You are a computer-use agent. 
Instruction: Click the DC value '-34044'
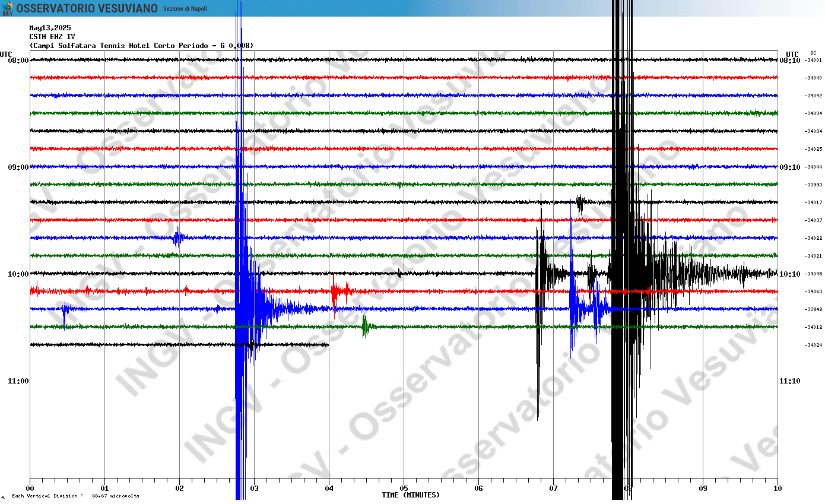click(813, 167)
